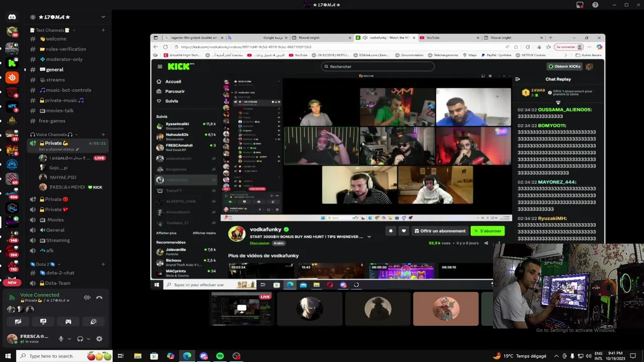This screenshot has height=362, width=644.
Task: Create channel plus next to Dota 2
Action: tap(103, 264)
